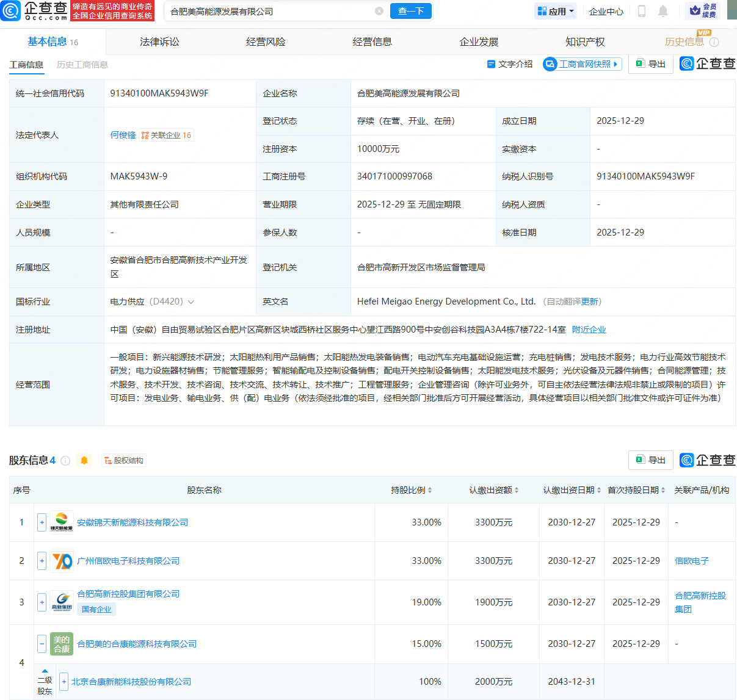Click 导出 export in the 股东信息 section

pos(651,460)
